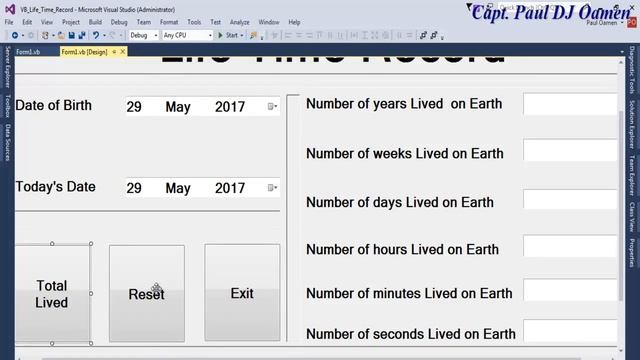Click the New Project toolbar icon

click(x=45, y=36)
